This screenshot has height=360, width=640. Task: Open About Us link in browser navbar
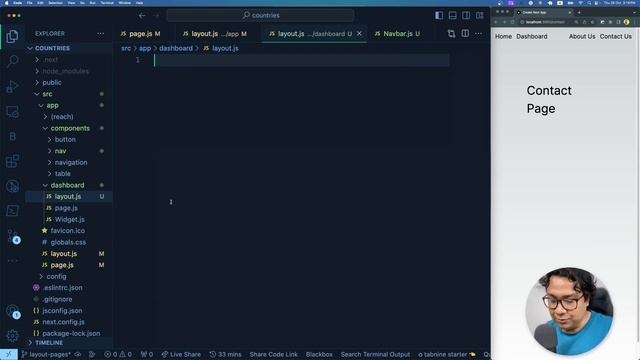click(x=582, y=36)
